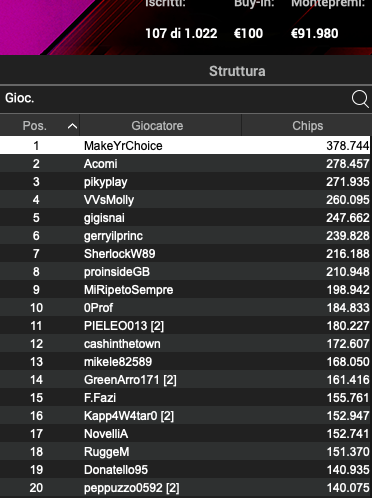Click the chip count 172.607
Image resolution: width=372 pixels, height=498 pixels.
[x=348, y=343]
